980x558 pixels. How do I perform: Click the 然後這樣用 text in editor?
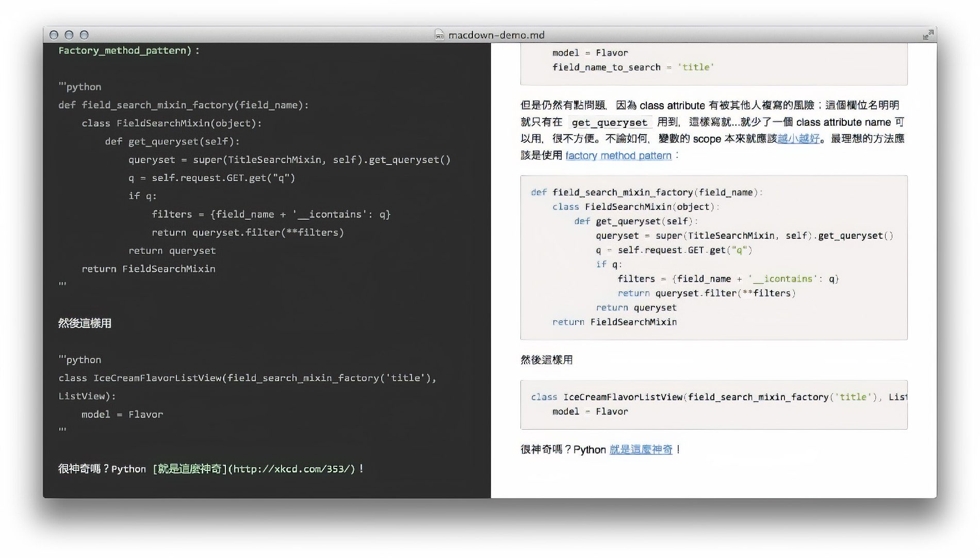coord(85,323)
